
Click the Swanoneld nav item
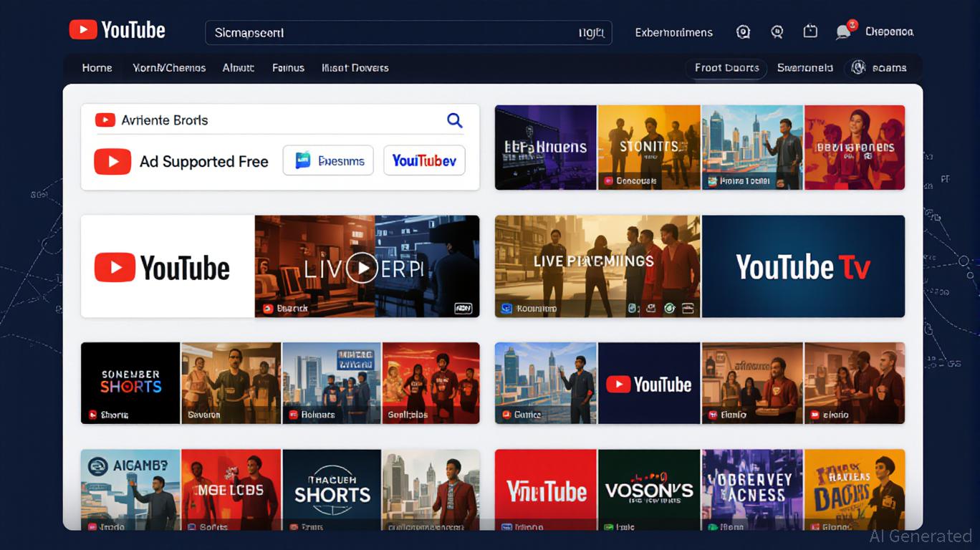coord(805,68)
